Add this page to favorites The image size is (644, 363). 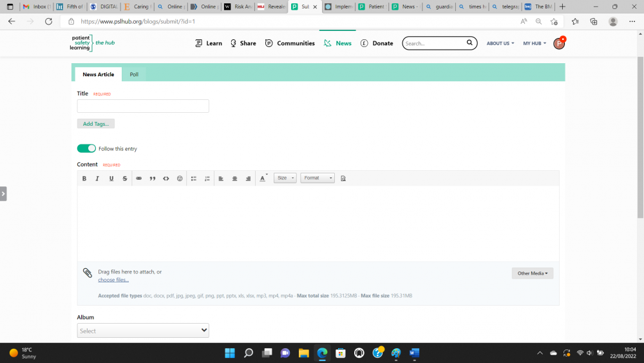(554, 21)
